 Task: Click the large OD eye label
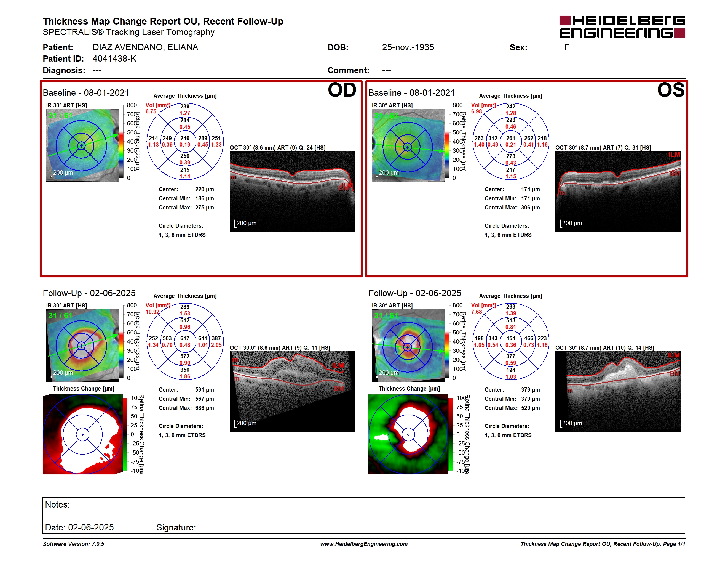(342, 90)
